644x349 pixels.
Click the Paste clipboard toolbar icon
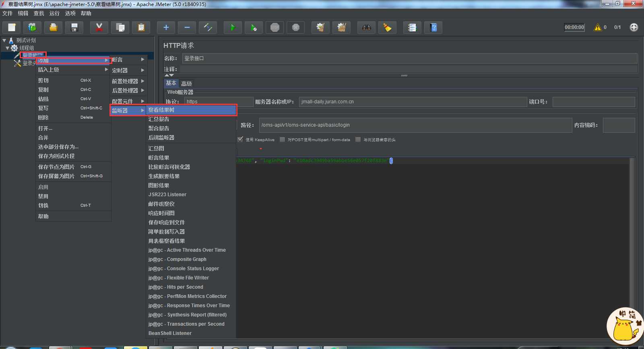click(141, 27)
